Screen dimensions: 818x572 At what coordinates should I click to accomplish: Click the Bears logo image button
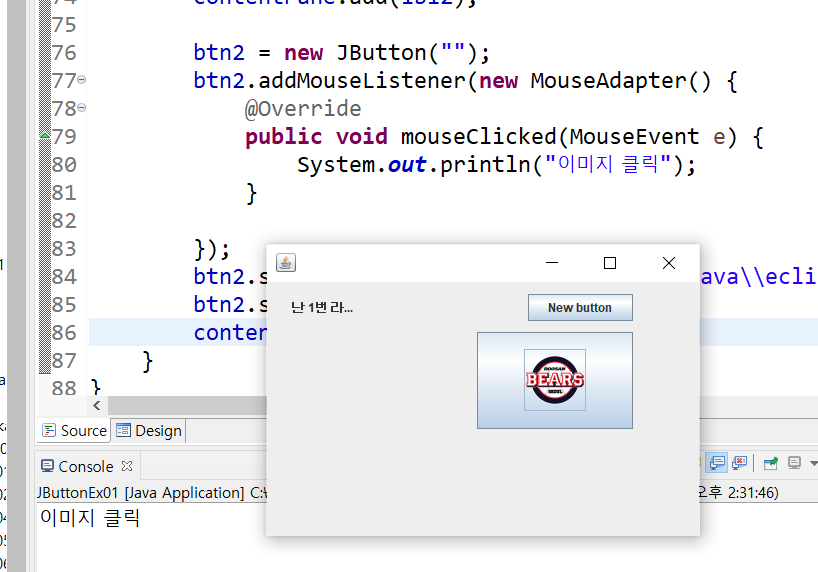tap(555, 380)
